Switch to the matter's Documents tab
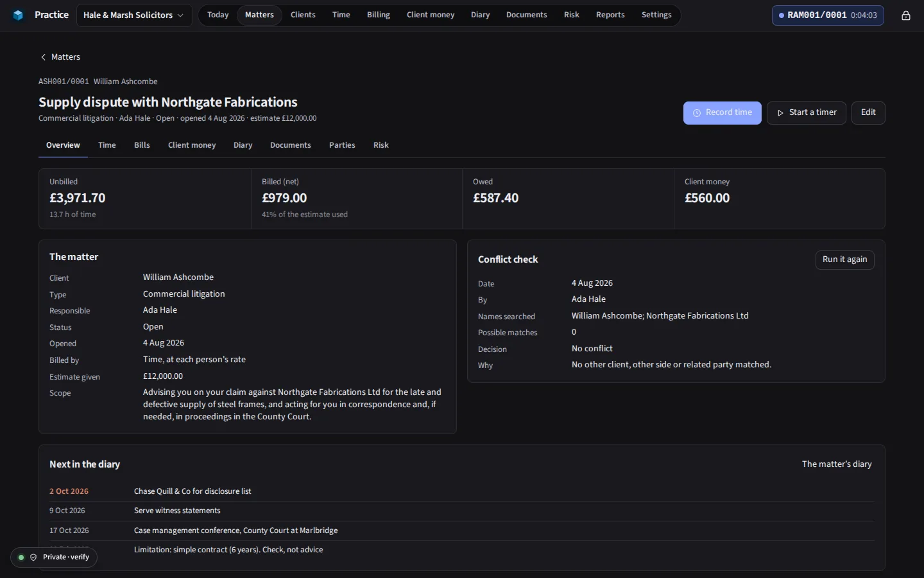The width and height of the screenshot is (924, 578). (x=291, y=145)
